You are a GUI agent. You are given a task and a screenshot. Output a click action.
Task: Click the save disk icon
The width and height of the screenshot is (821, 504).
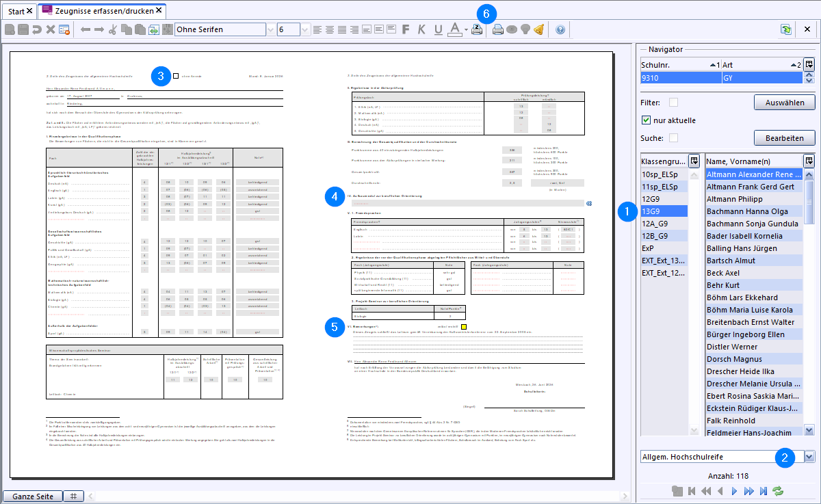23,29
